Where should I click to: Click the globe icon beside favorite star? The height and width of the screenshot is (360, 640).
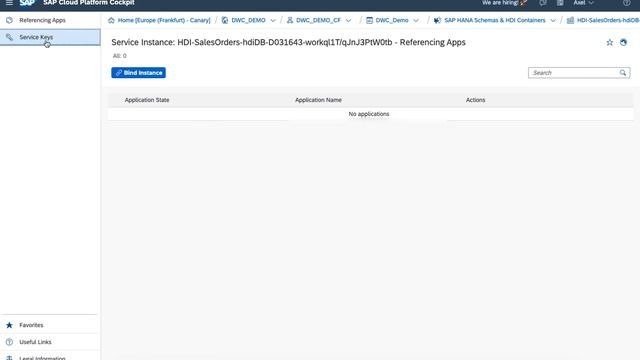coord(623,42)
